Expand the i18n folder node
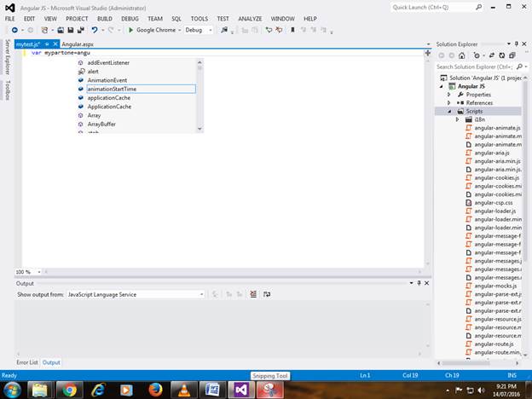 457,119
